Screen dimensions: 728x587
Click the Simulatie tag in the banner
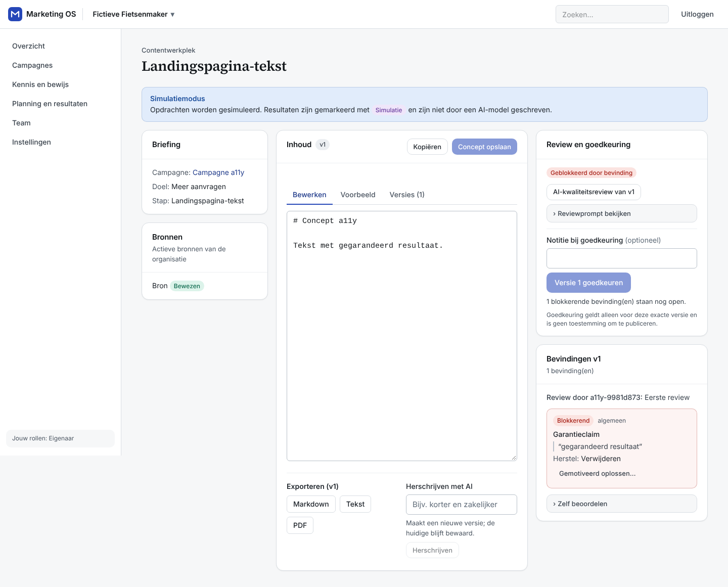389,110
